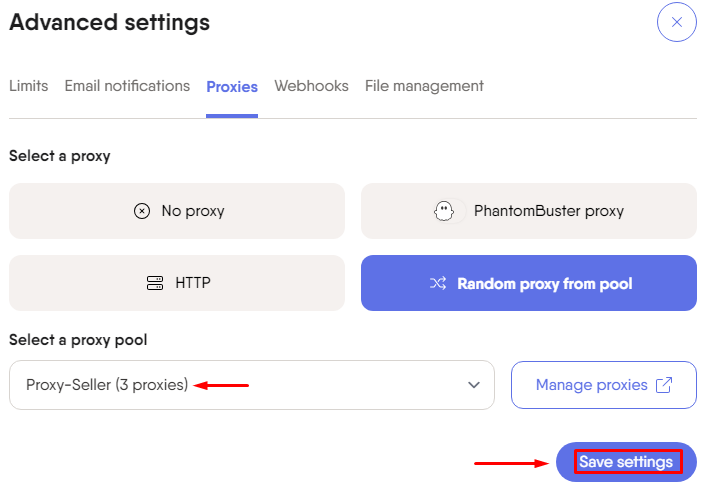The image size is (707, 489).
Task: Open the Proxy-Seller (3 proxies) combo box
Action: [252, 385]
